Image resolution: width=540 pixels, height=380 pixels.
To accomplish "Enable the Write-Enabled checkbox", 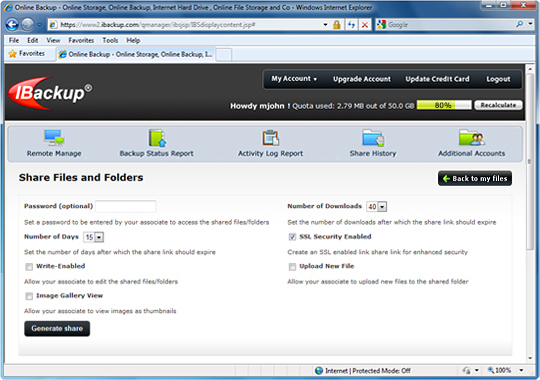I will tap(29, 267).
